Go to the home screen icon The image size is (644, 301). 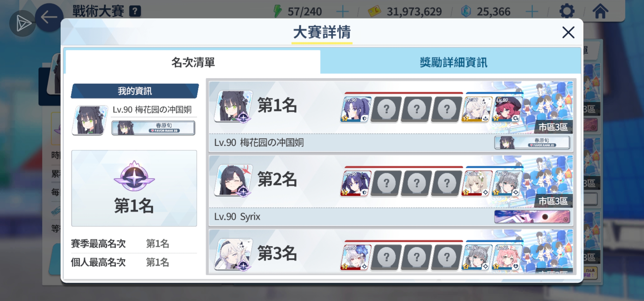pyautogui.click(x=601, y=11)
